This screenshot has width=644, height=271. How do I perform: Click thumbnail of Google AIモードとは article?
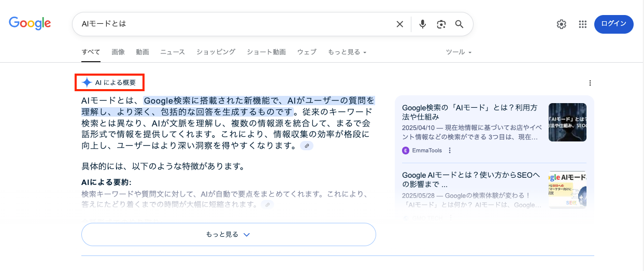click(567, 190)
